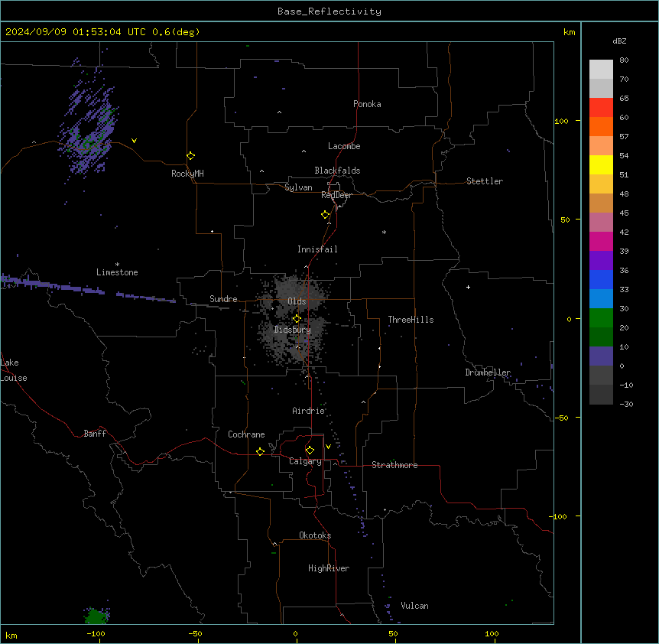Click the Didsbury label
This screenshot has height=644, width=659.
pyautogui.click(x=293, y=330)
